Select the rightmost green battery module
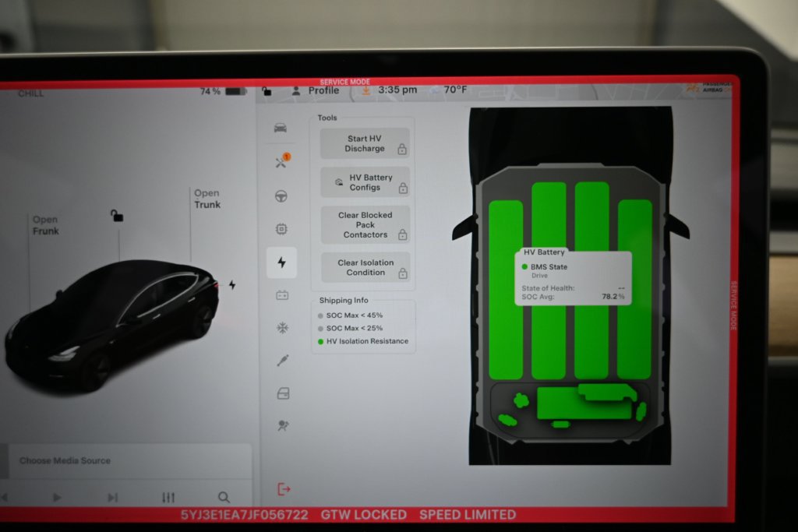The width and height of the screenshot is (798, 532). [634, 290]
